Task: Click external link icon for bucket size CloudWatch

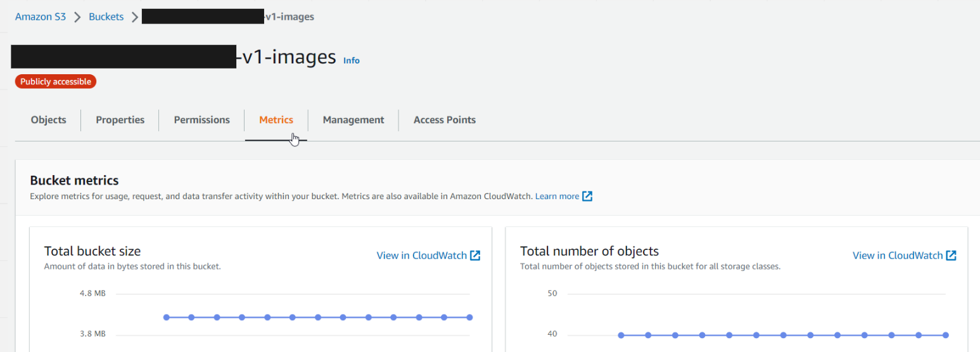Action: click(475, 256)
